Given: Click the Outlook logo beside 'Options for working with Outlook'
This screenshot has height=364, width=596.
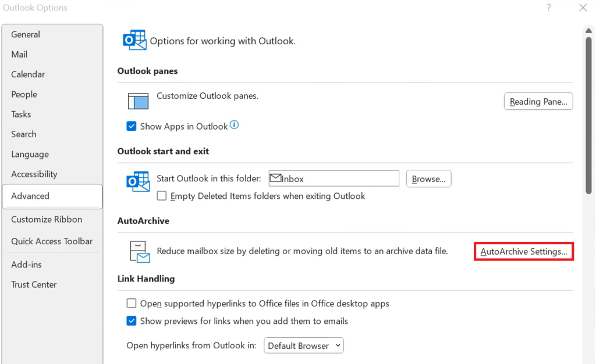Looking at the screenshot, I should [x=134, y=40].
